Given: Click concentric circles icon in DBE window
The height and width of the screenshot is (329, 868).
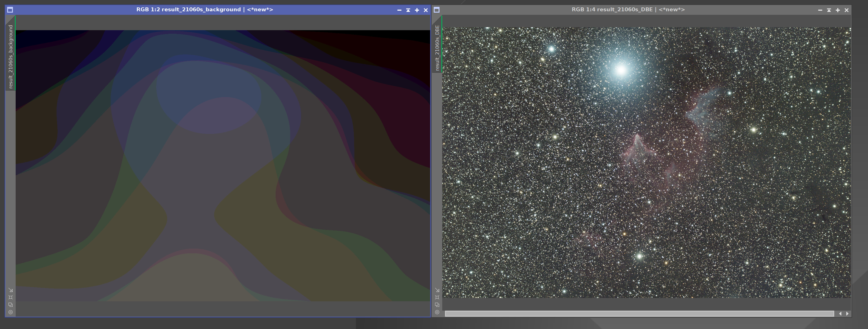Looking at the screenshot, I should point(437,312).
